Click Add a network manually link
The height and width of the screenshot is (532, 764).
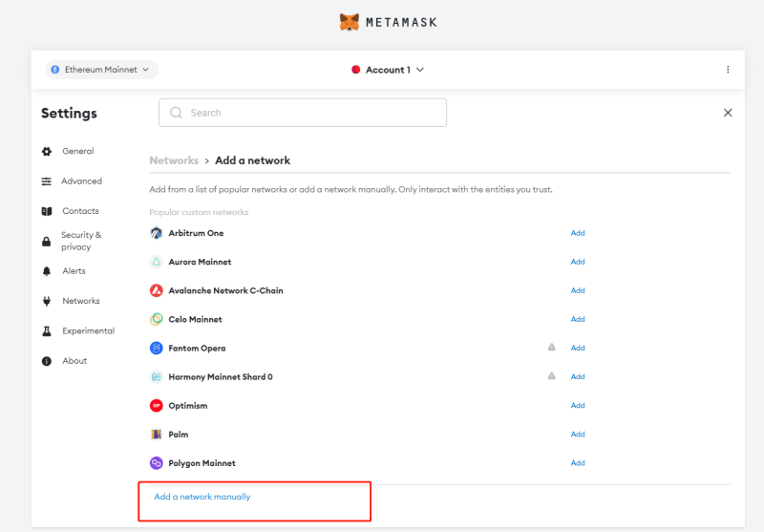click(202, 497)
